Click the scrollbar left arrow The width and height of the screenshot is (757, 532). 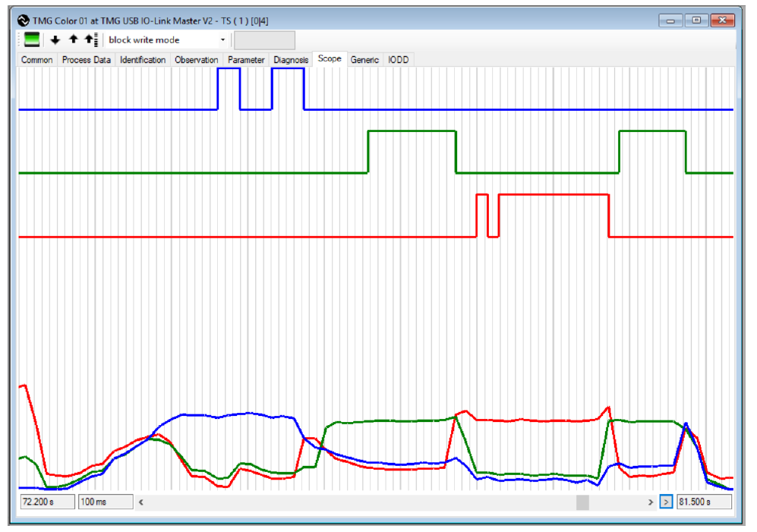coord(141,502)
